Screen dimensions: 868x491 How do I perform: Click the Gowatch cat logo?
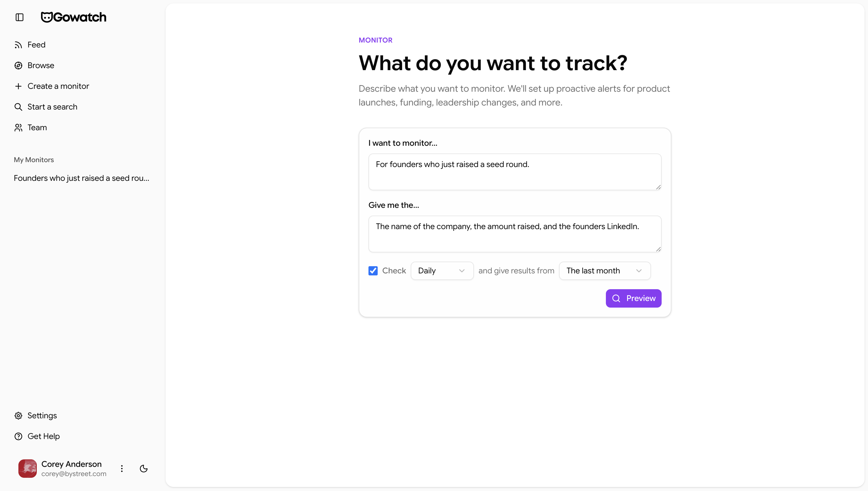point(47,17)
